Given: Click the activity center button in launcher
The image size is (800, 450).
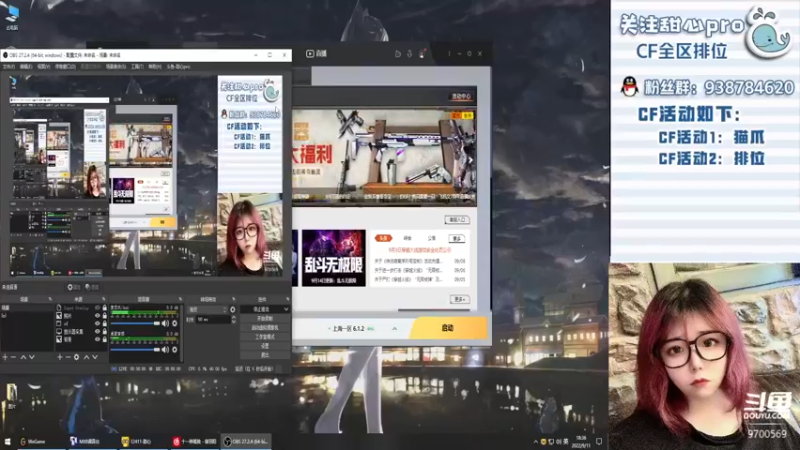Looking at the screenshot, I should [x=461, y=96].
